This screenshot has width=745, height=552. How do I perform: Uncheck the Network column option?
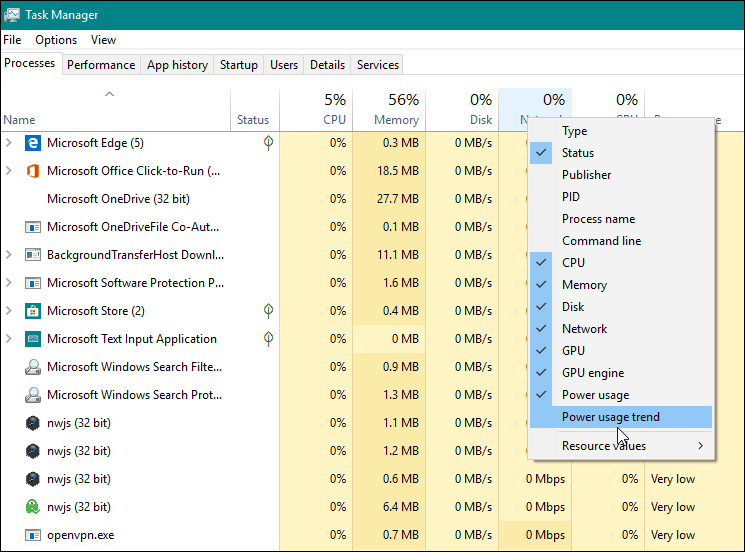(621, 329)
